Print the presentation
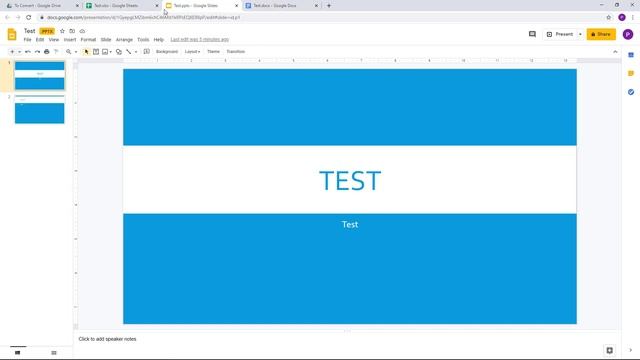The width and height of the screenshot is (640, 360). pyautogui.click(x=47, y=52)
